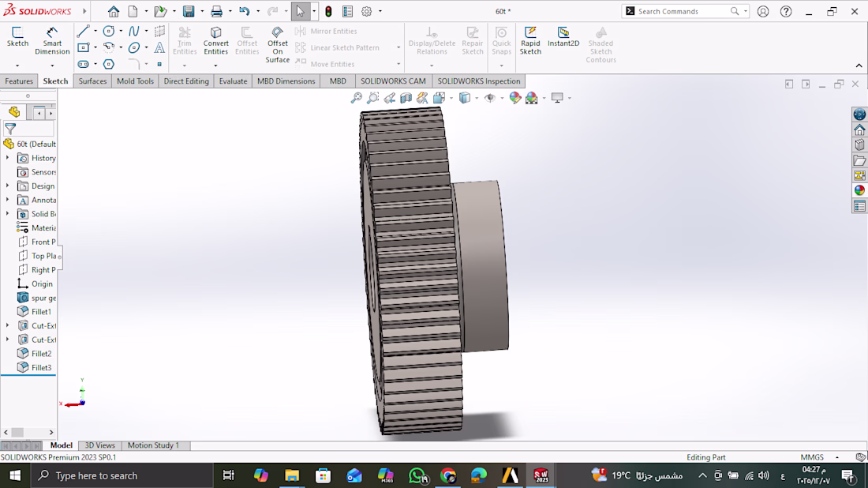Open the Evaluate tab
Screen dimensions: 868x488
[233, 81]
